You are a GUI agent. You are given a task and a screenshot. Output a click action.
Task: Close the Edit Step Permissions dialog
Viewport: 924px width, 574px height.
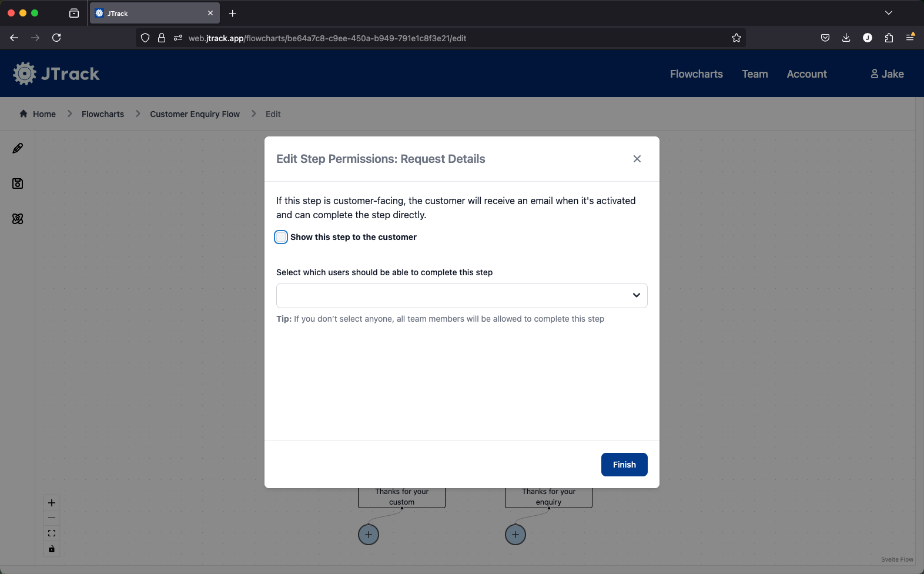[637, 159]
